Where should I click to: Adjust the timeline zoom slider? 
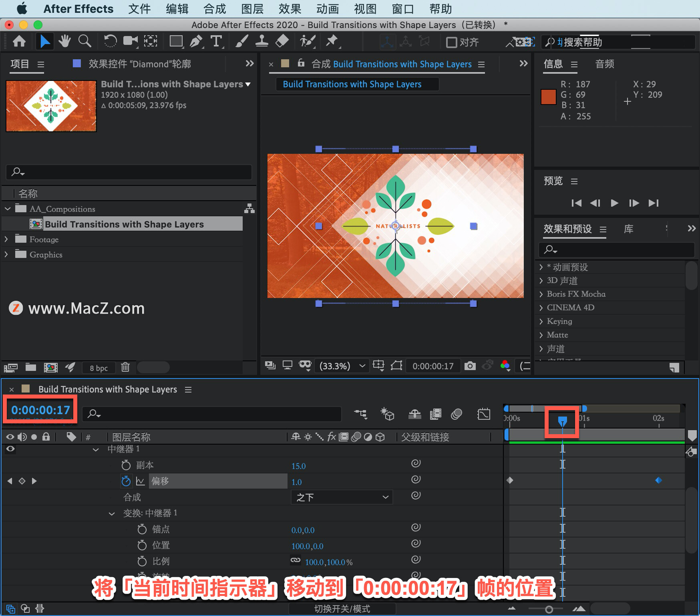549,609
